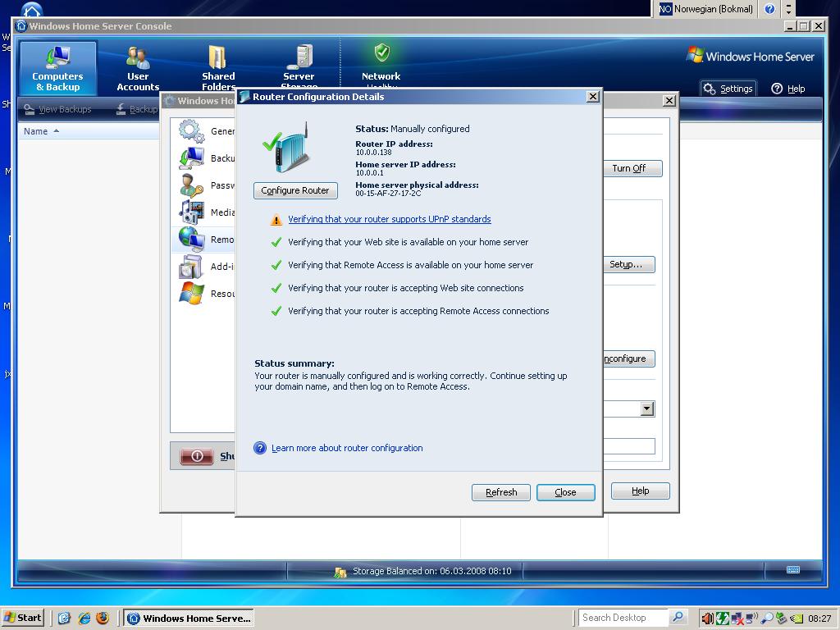Select the Passwords settings icon
840x630 pixels.
pyautogui.click(x=191, y=185)
